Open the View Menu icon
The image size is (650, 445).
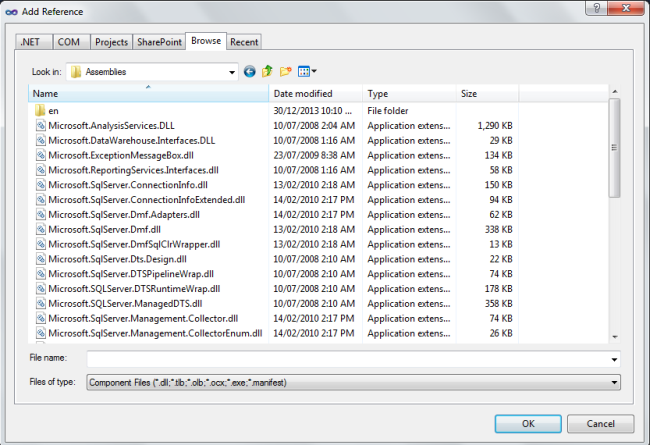tap(303, 72)
